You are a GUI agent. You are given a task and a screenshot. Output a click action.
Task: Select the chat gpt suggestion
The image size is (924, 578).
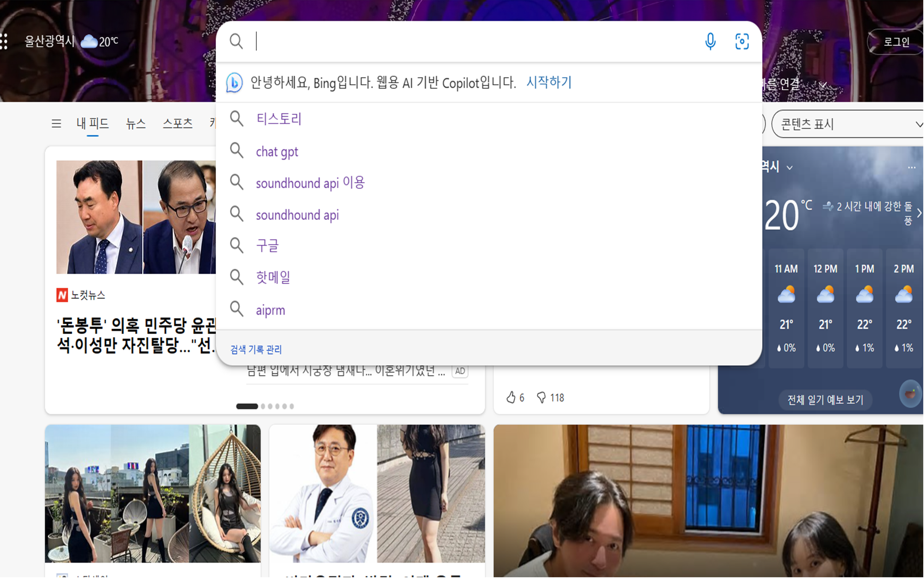[489, 152]
